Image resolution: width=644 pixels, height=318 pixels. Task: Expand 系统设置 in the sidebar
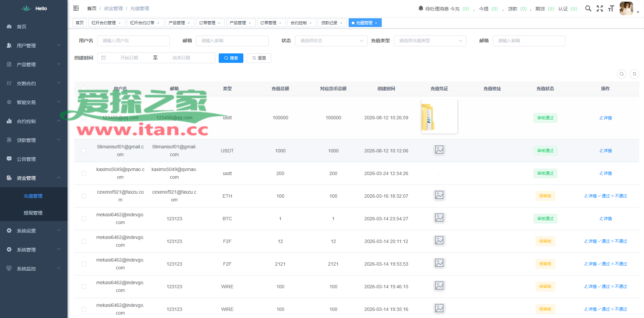click(x=34, y=230)
